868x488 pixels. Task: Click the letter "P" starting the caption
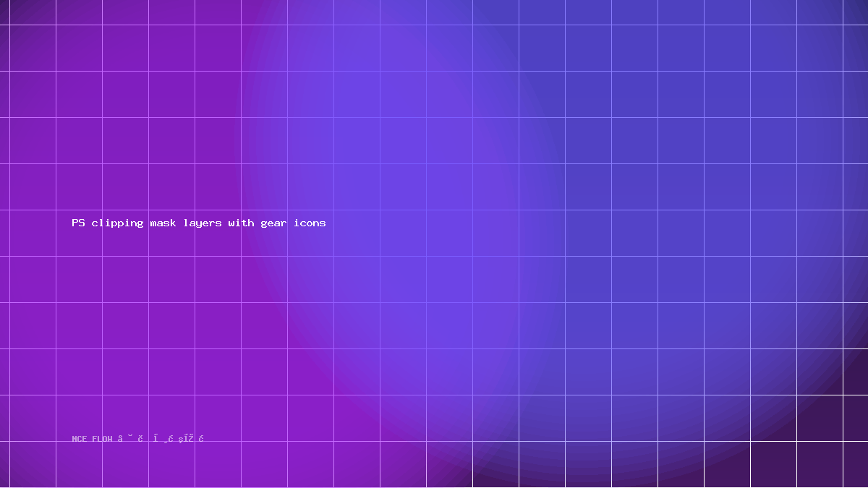[75, 223]
